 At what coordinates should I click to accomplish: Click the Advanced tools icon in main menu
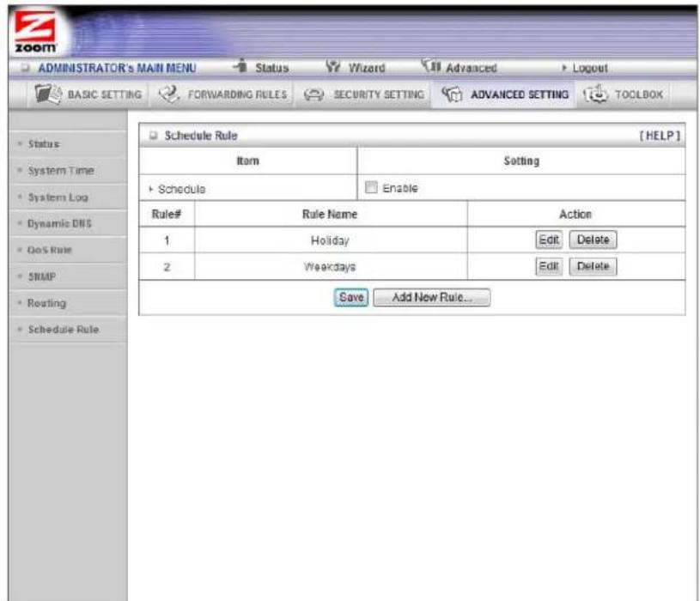pos(431,66)
